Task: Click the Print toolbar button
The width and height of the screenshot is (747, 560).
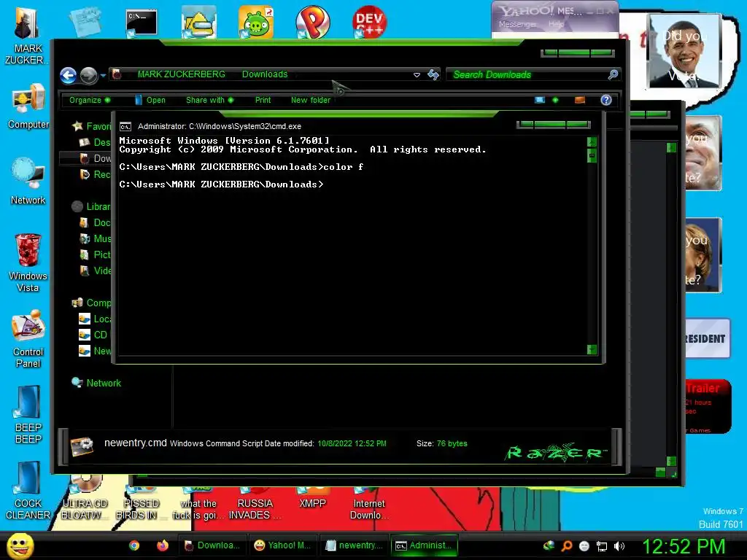Action: click(263, 100)
